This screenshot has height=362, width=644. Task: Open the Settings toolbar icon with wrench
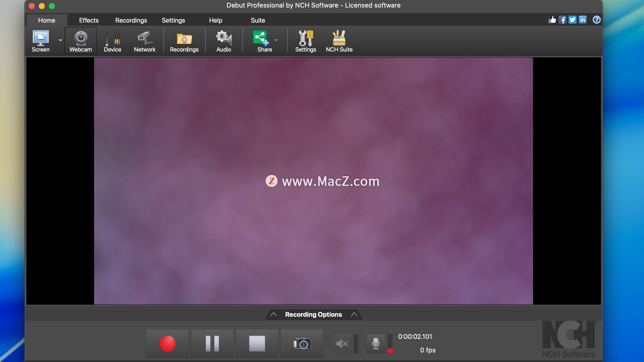[306, 41]
